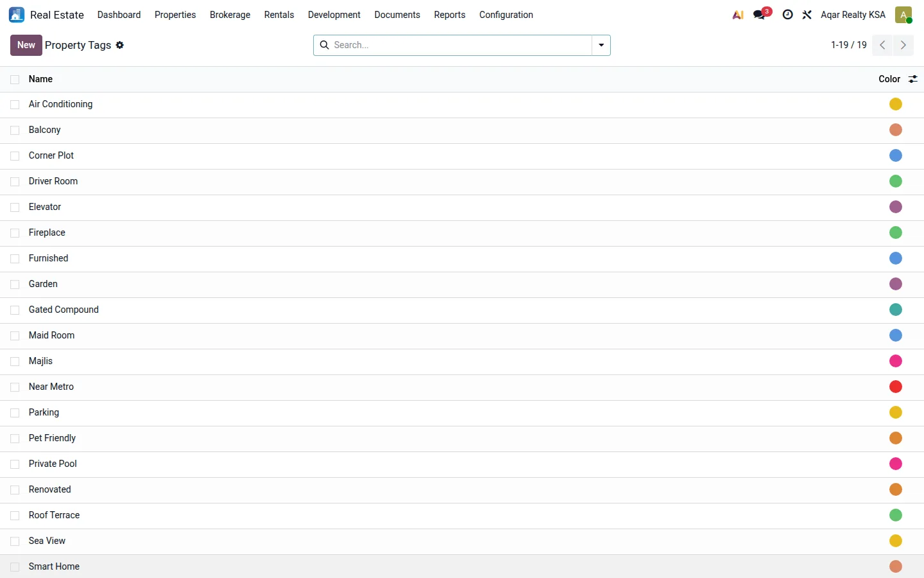Check the Sea View row checkbox
This screenshot has height=578, width=924.
[x=15, y=541]
